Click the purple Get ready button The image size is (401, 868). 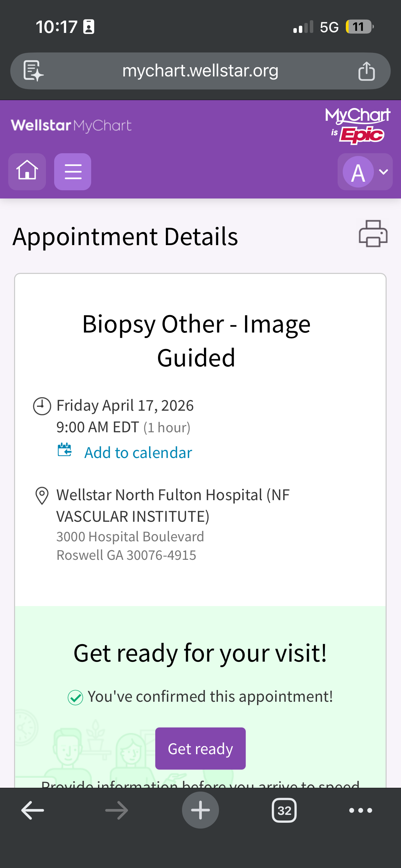200,748
